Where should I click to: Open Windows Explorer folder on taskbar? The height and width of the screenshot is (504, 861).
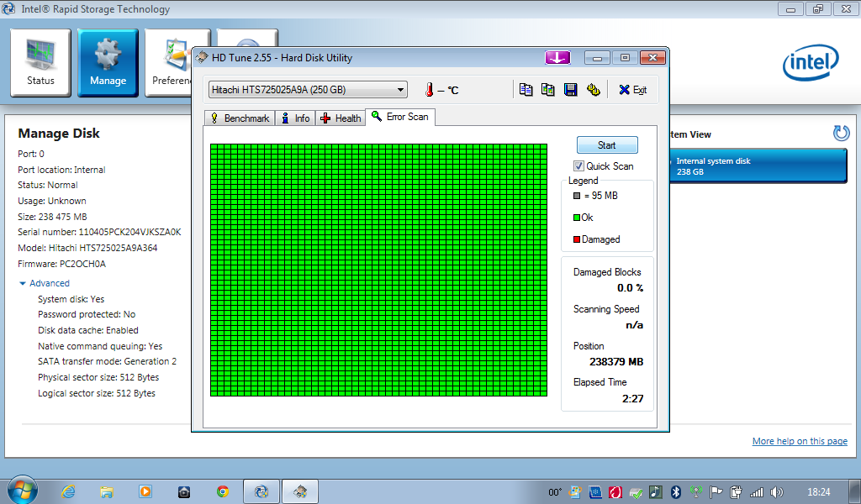[x=107, y=492]
